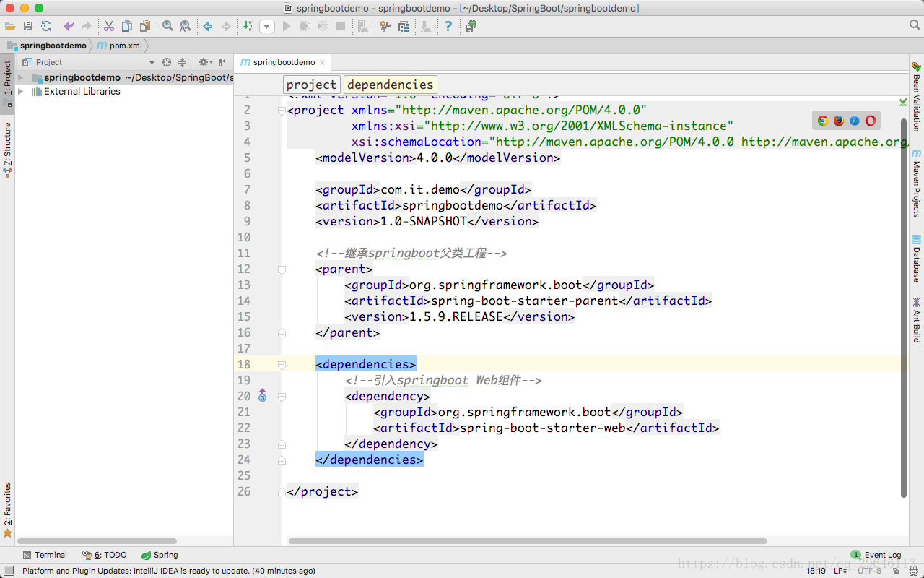924x578 pixels.
Task: Collapse the project tag fold on line 2
Action: (x=282, y=111)
